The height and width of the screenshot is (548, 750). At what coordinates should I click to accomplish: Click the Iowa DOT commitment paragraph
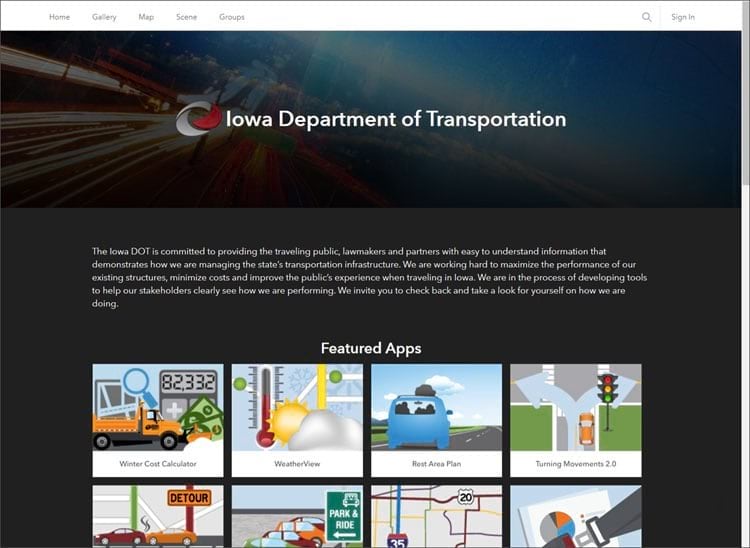(x=369, y=277)
